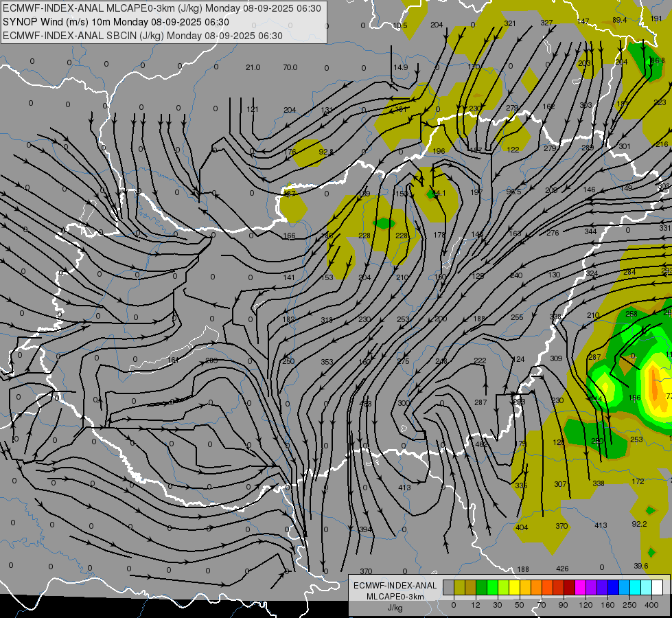Screen dimensions: 672x618
Task: Click the map value 176
Action: (290, 152)
